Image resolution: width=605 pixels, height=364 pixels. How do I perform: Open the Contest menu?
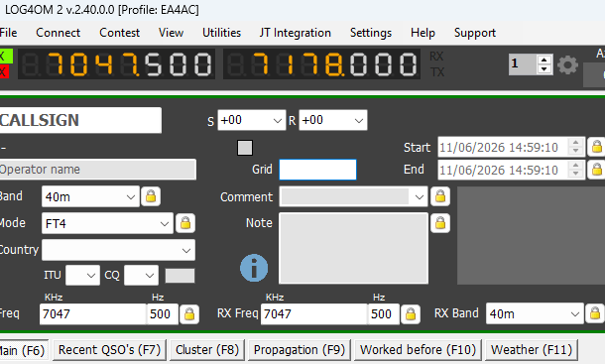coord(119,33)
